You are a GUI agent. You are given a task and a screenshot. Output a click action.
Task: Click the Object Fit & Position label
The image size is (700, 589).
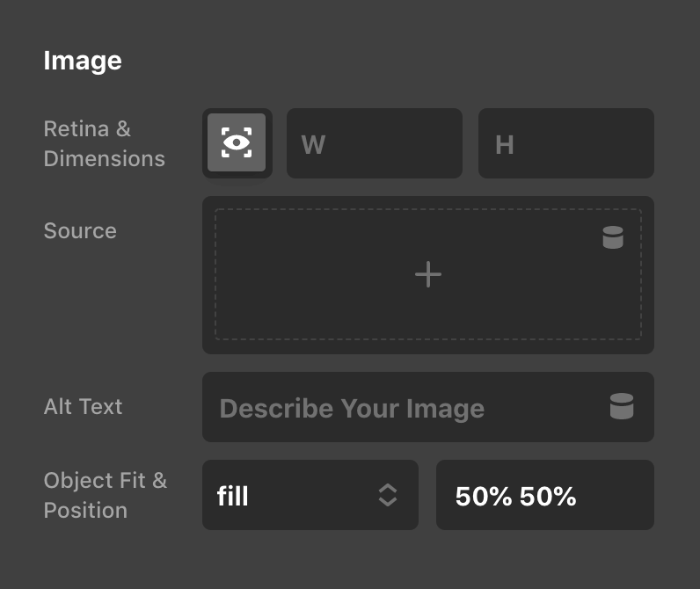pos(105,495)
